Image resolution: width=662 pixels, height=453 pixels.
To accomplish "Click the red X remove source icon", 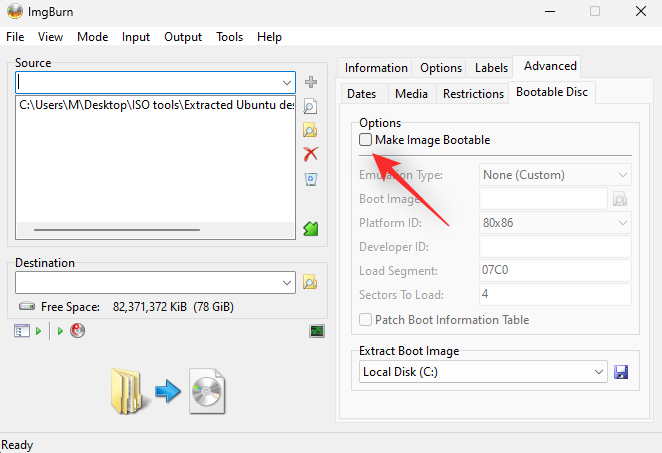I will [311, 154].
